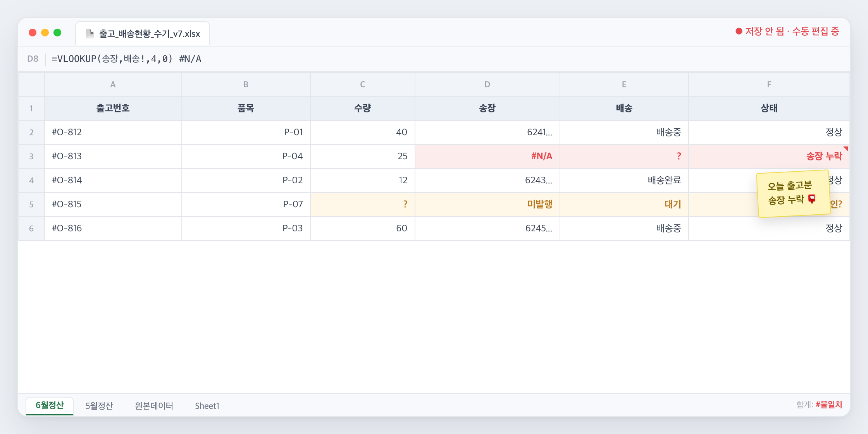Select column D header

487,84
